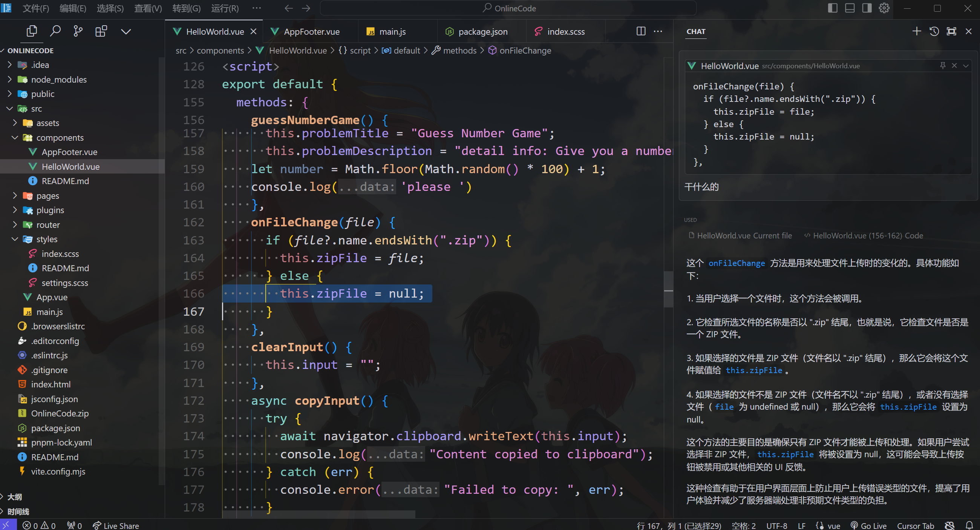Show more sidebar views chevron
Screen dimensions: 980x530
[126, 31]
